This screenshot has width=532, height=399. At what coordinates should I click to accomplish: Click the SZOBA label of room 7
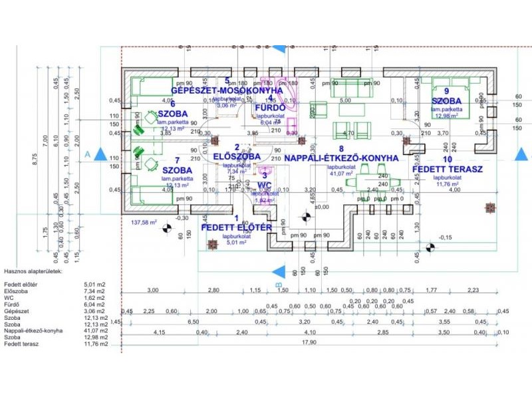point(177,170)
